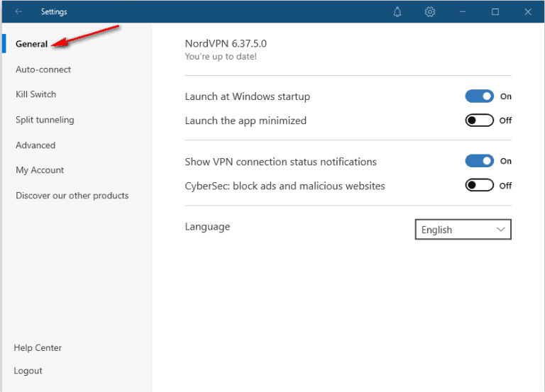The image size is (545, 392).
Task: Click the CyberSec option label
Action: [285, 186]
